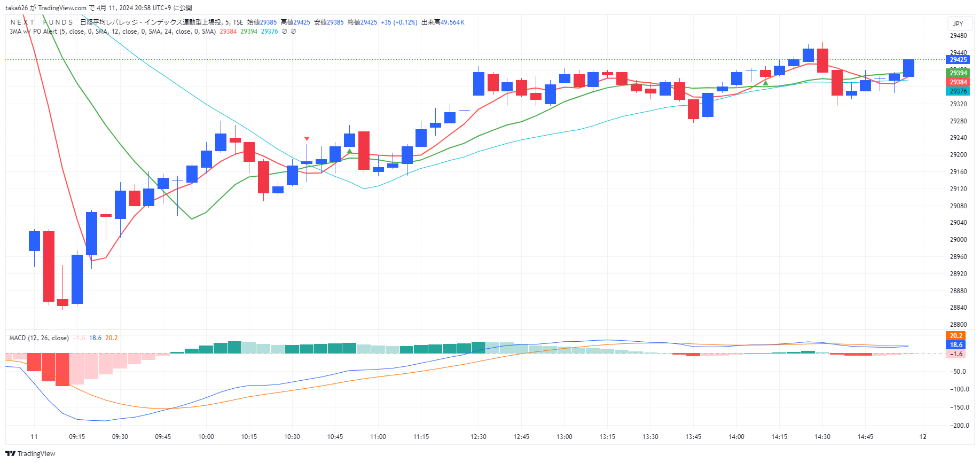Click the red 29384 SMA price label

(x=958, y=82)
